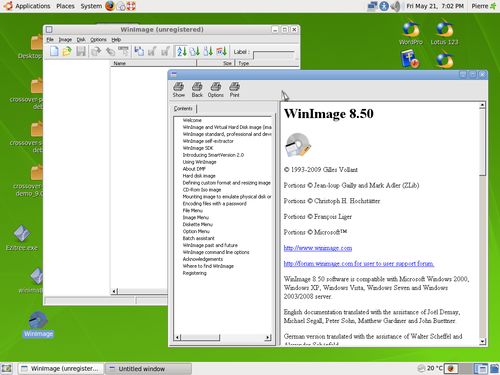500x375 pixels.
Task: Open the Welcome help topic
Action: click(x=192, y=120)
